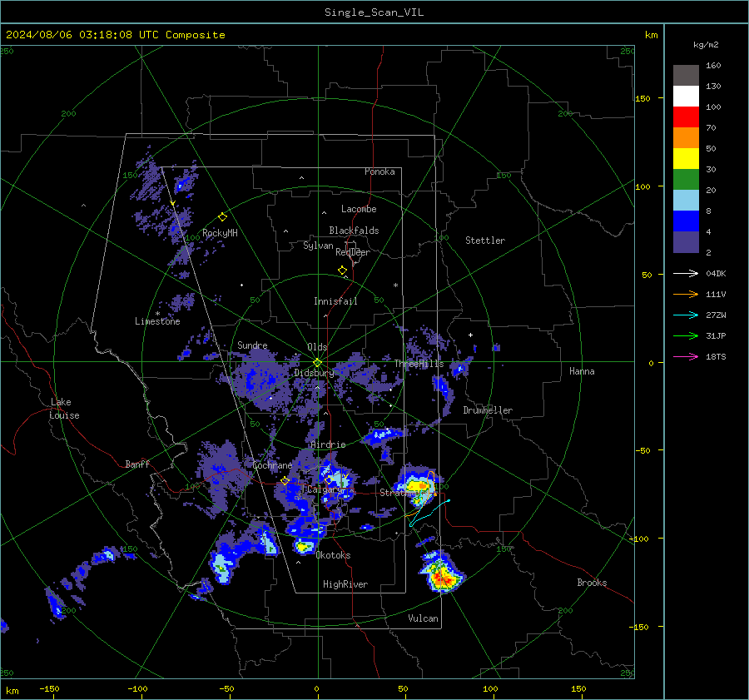
Task: Click the white 04DK track arrow
Action: click(x=686, y=273)
